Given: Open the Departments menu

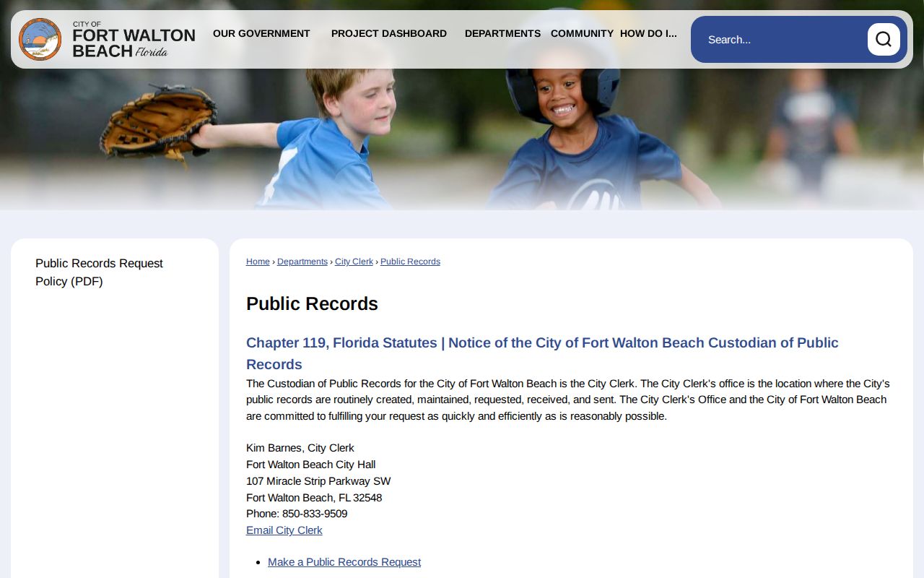Looking at the screenshot, I should point(502,33).
